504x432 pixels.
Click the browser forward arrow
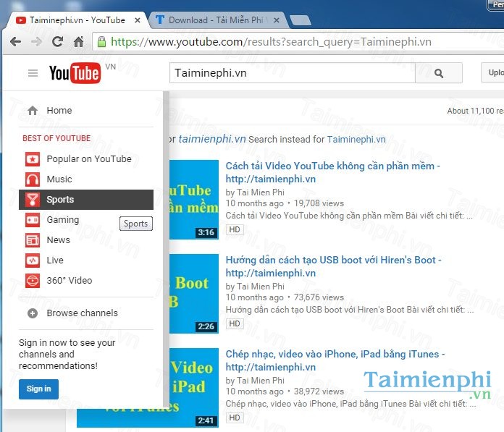(x=37, y=42)
